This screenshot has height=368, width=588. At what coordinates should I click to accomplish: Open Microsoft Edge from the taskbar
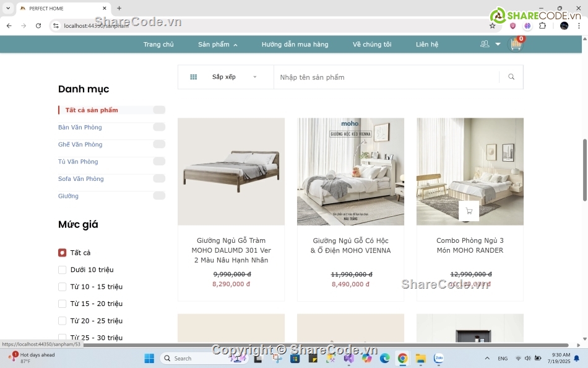click(385, 358)
